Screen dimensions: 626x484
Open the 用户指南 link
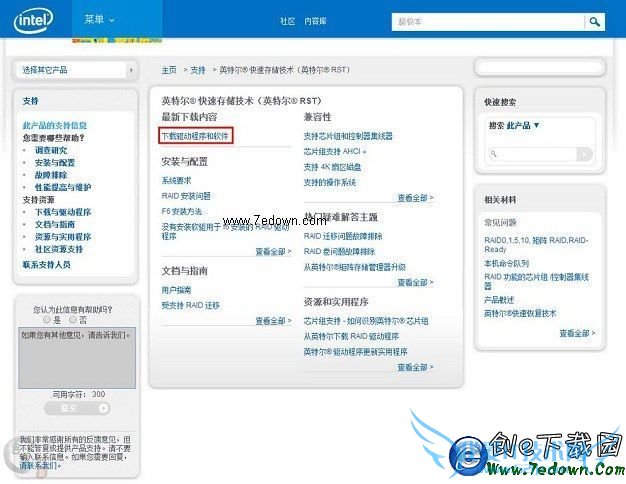tap(176, 290)
